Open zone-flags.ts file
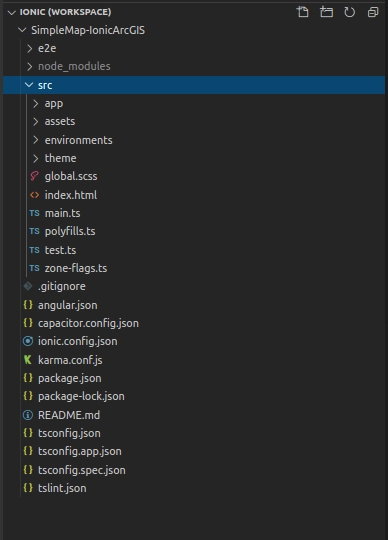388x540 pixels. tap(76, 268)
